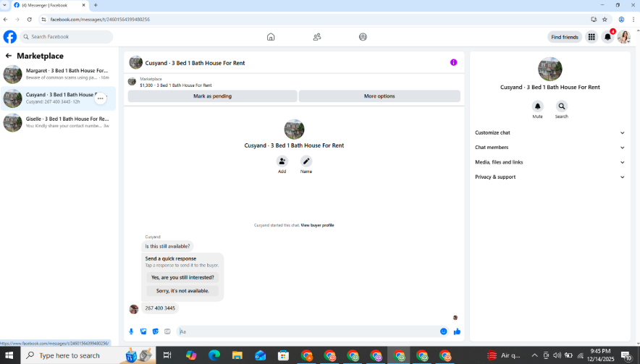Click the house avatar in the chat header
640x364 pixels.
[135, 62]
